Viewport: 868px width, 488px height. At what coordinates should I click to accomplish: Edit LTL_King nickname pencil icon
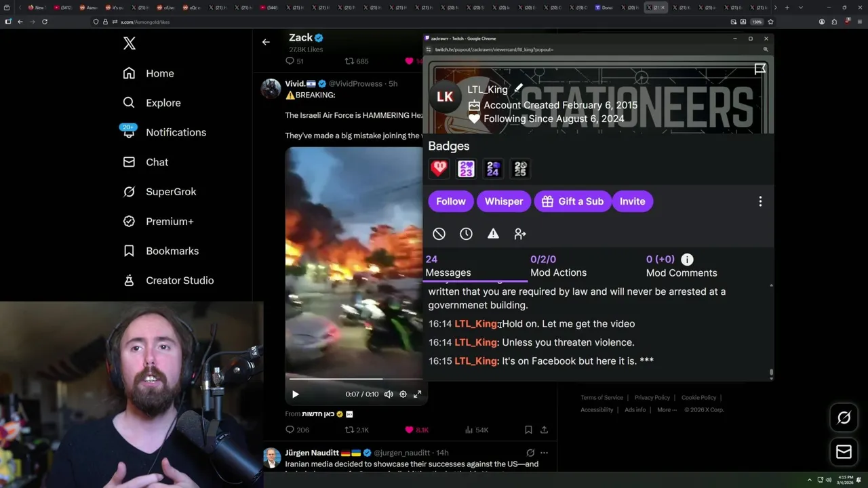pos(518,89)
